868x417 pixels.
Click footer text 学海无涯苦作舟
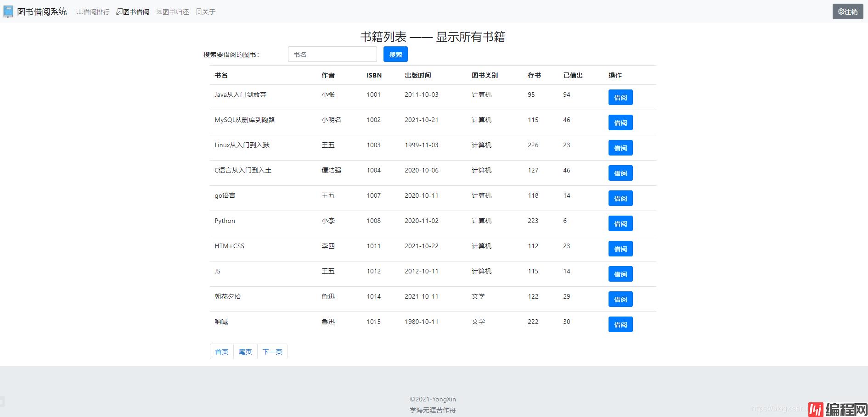tap(433, 410)
